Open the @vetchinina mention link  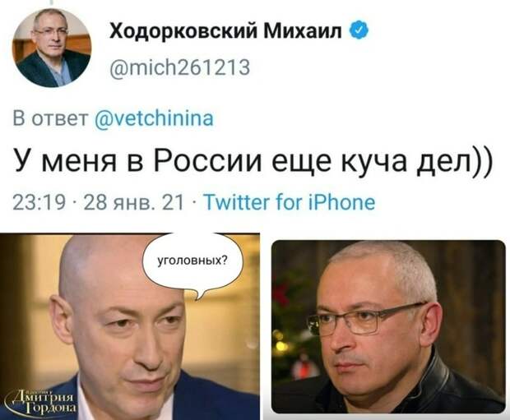click(x=154, y=118)
